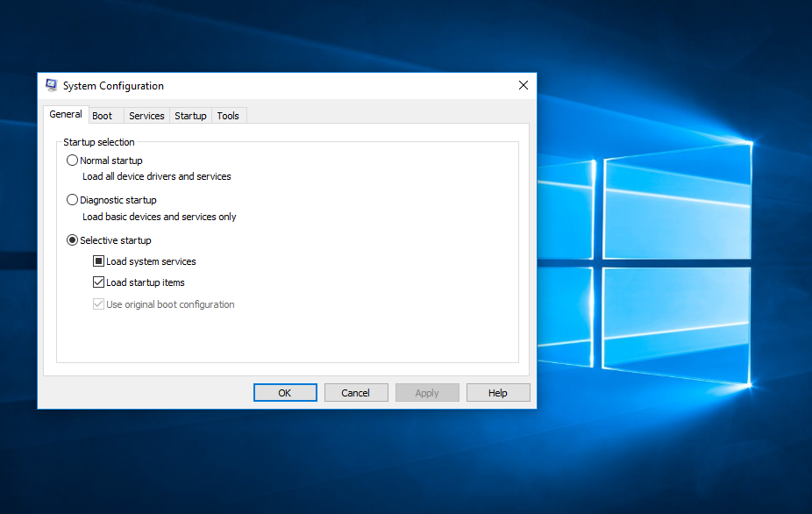Click the 'System Configuration' window title text
Screen dimensions: 812x514
tap(113, 86)
